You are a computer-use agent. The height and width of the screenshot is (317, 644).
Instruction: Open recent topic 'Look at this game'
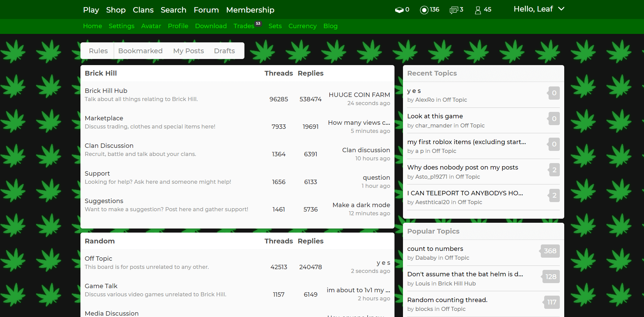point(435,116)
